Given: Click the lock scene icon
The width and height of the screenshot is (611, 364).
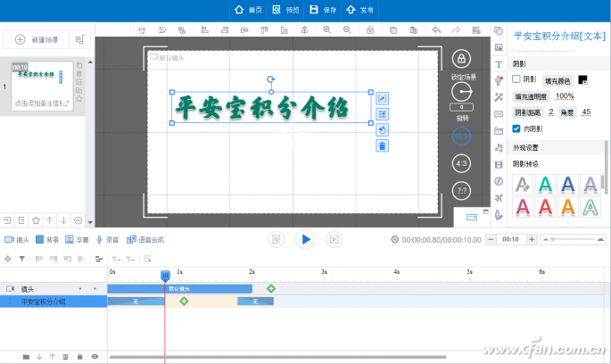Looking at the screenshot, I should [461, 60].
